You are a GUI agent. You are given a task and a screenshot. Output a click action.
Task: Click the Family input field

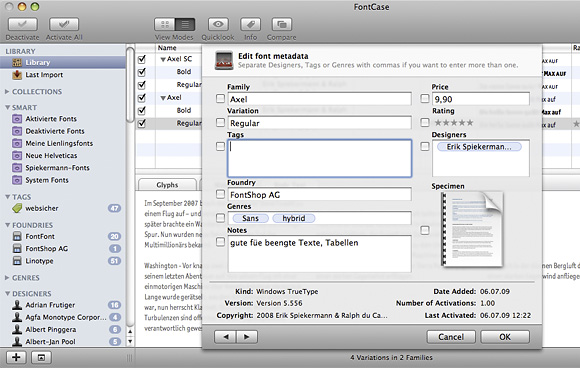point(320,99)
